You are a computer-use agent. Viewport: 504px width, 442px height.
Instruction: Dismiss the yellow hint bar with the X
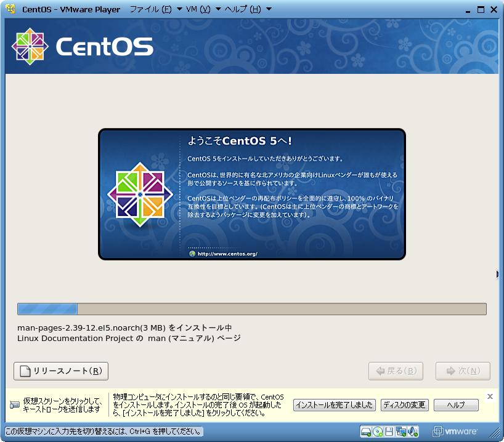pyautogui.click(x=490, y=396)
